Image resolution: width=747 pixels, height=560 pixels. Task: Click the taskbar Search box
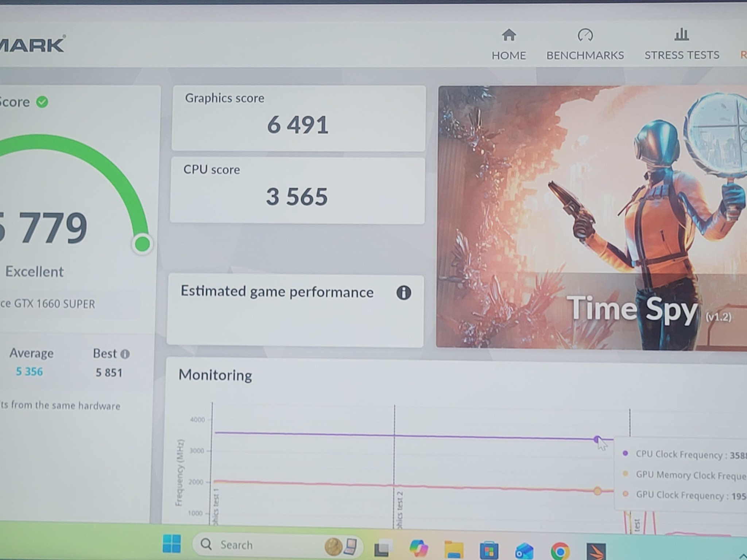pos(277,545)
